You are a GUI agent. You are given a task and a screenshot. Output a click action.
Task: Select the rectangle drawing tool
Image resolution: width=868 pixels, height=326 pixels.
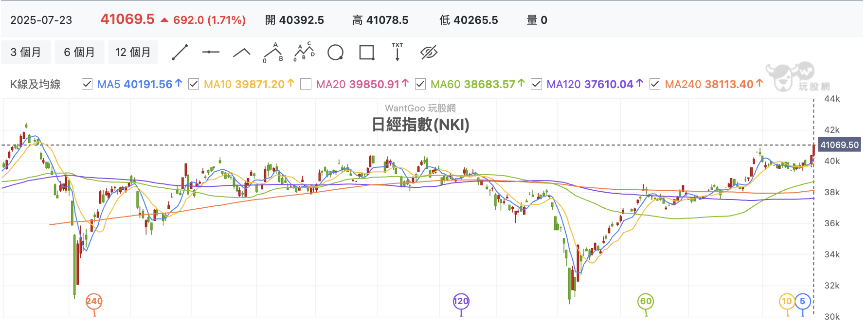(x=366, y=53)
